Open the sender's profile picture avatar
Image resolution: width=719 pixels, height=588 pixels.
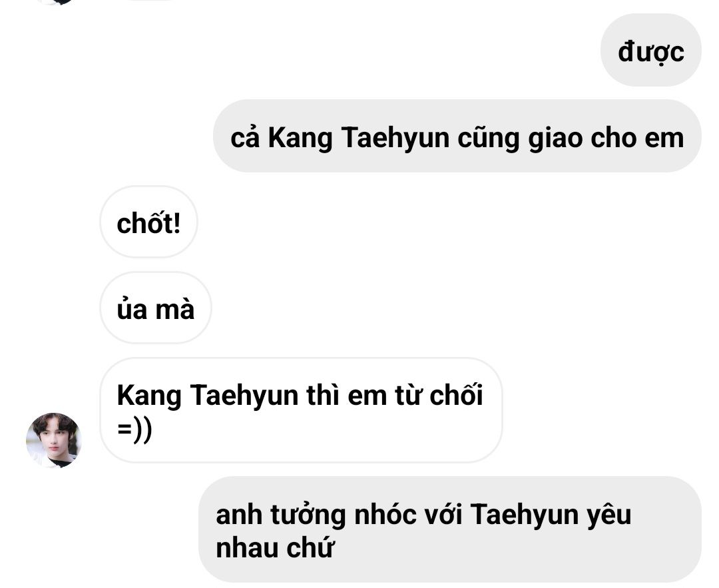point(54,440)
